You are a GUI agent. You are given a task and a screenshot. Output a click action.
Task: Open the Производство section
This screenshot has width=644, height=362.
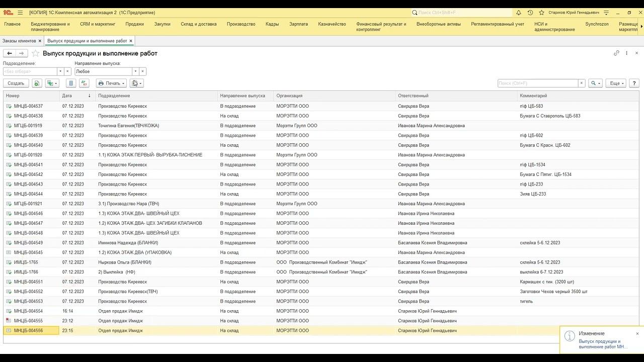point(241,24)
